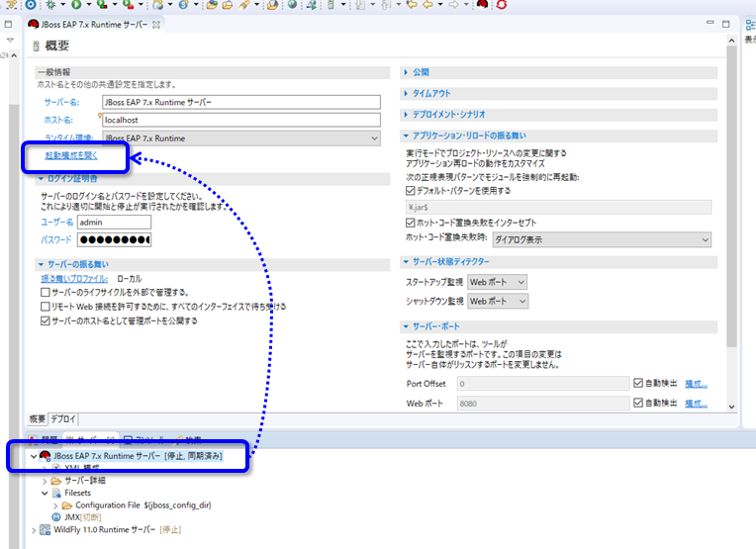Click the maximize editor area icon

[726, 24]
